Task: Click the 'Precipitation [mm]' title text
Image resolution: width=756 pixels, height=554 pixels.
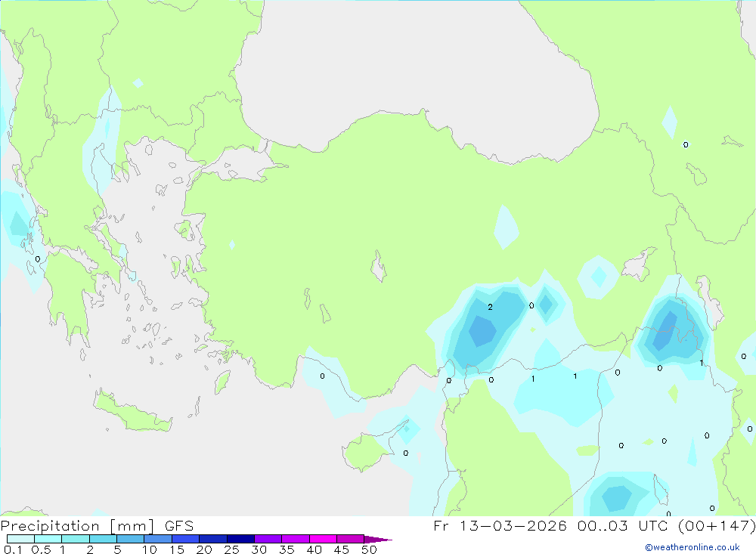Action: click(77, 526)
